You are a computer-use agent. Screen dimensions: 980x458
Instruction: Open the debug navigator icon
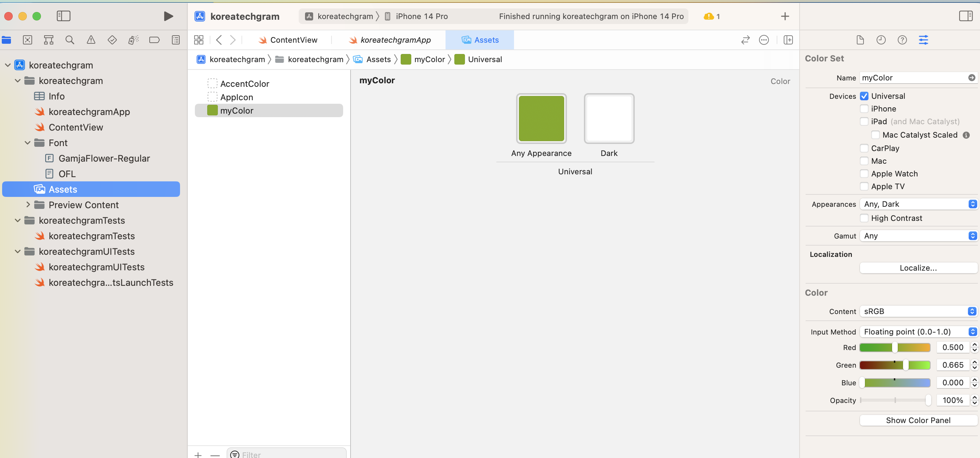pos(133,40)
